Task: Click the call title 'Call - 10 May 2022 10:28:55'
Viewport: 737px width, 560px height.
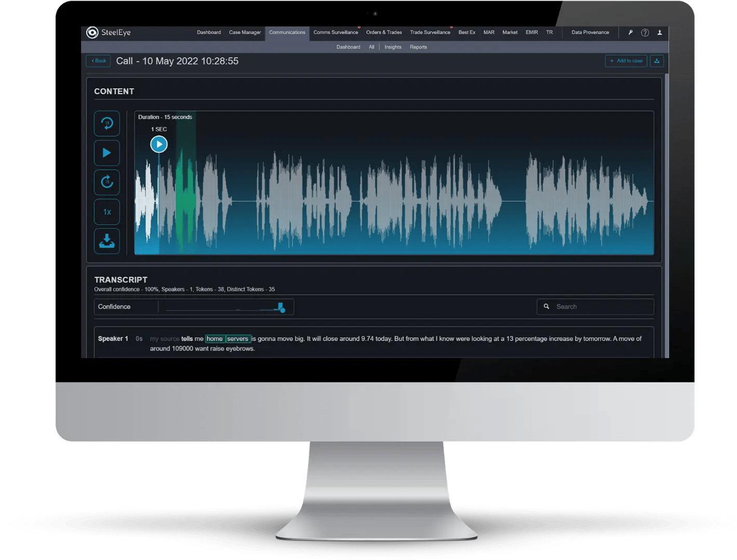Action: coord(177,61)
